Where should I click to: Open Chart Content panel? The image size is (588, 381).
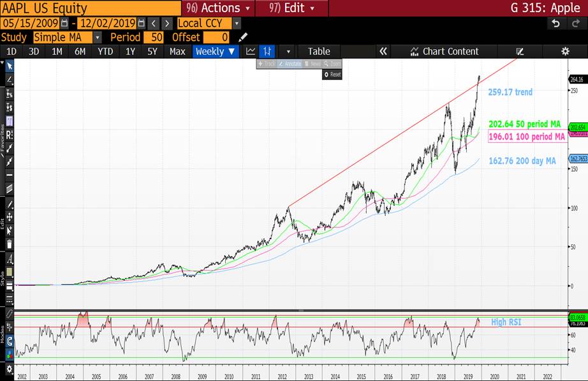coord(445,52)
